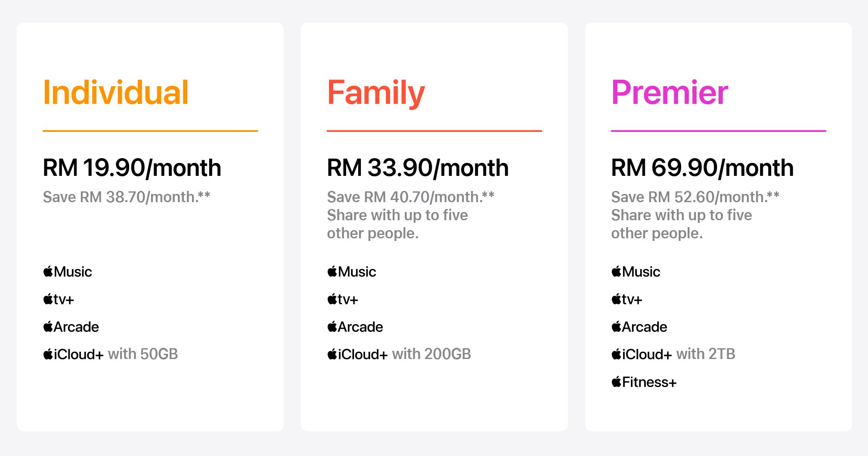The width and height of the screenshot is (868, 456).
Task: Select the Apple Arcade logo in Individual plan
Action: [x=71, y=327]
